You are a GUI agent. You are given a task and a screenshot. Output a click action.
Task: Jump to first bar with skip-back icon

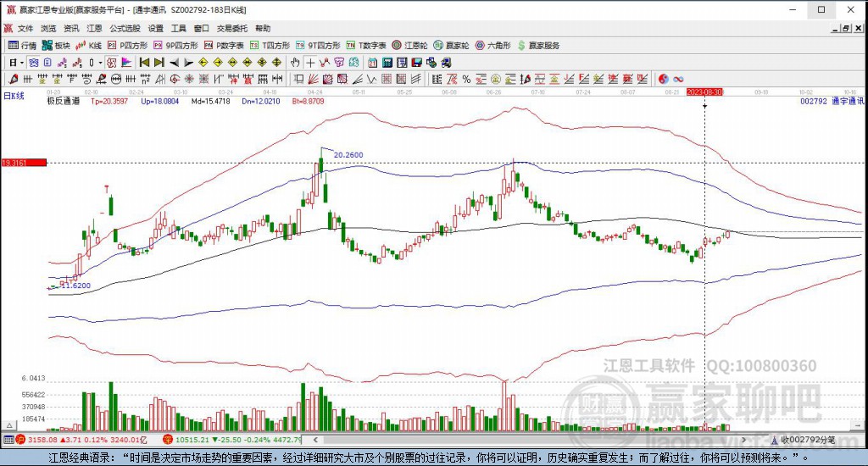144,63
